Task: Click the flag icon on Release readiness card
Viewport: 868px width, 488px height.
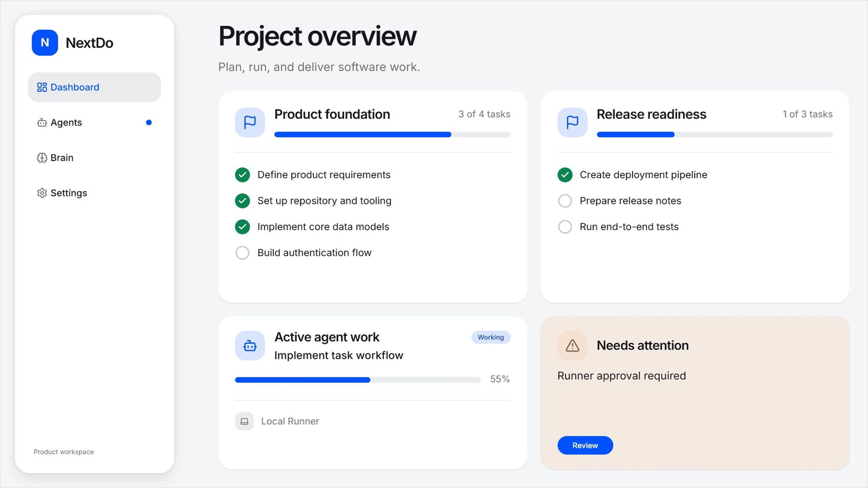Action: coord(572,122)
